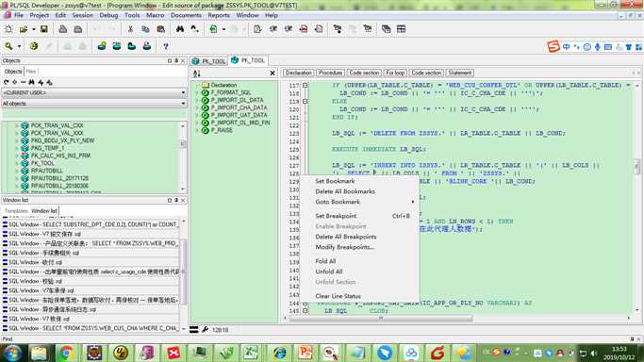Click the Statement breadcrumb button
Image resolution: width=644 pixels, height=362 pixels.
(x=459, y=73)
